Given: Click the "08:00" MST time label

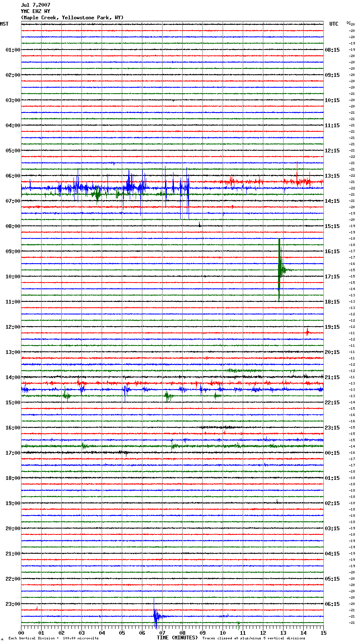Looking at the screenshot, I should click(13, 226).
